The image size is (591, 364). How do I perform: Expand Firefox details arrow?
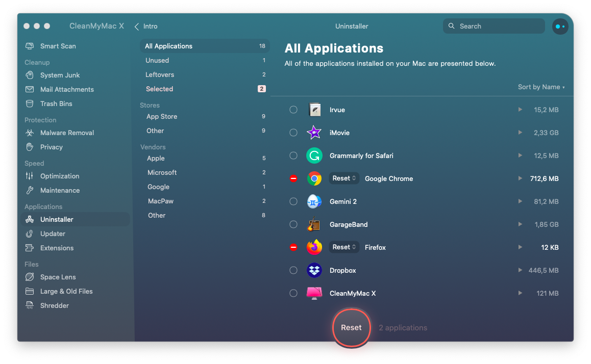coord(520,247)
